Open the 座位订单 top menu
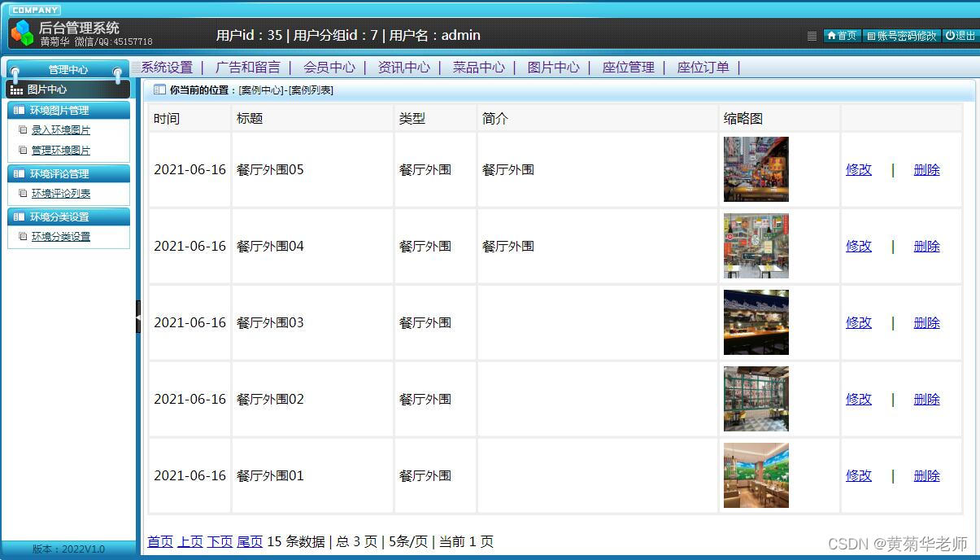Viewport: 980px width, 560px height. [x=703, y=68]
